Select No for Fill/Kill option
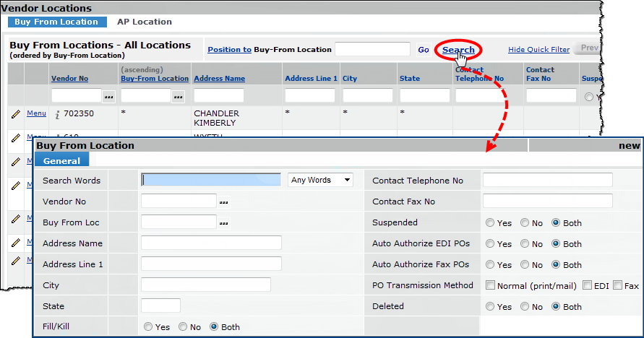Screen dimensions: 644x338 click(x=183, y=327)
